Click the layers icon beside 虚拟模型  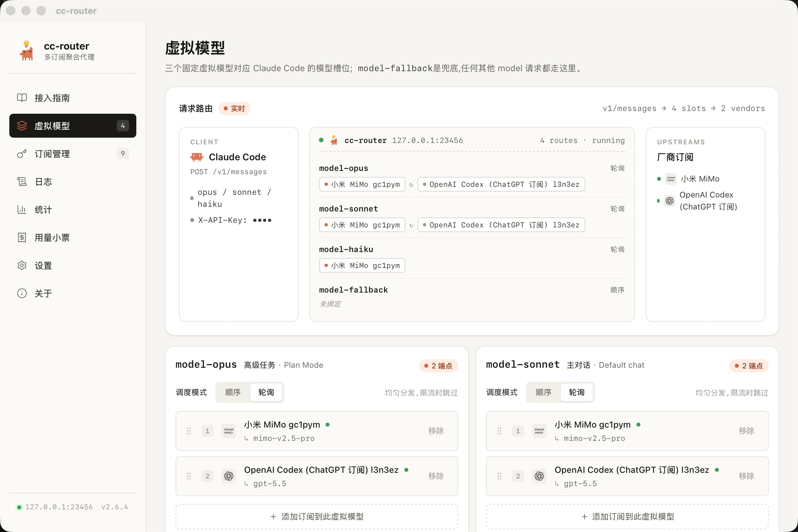[x=22, y=126]
